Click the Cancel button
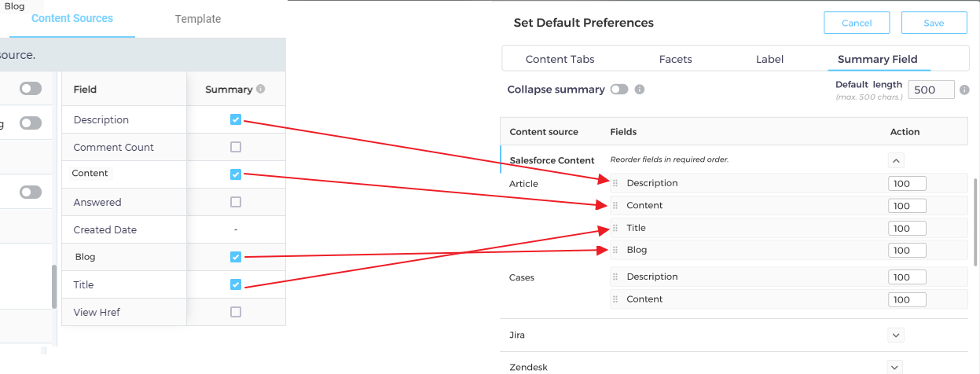 point(857,23)
